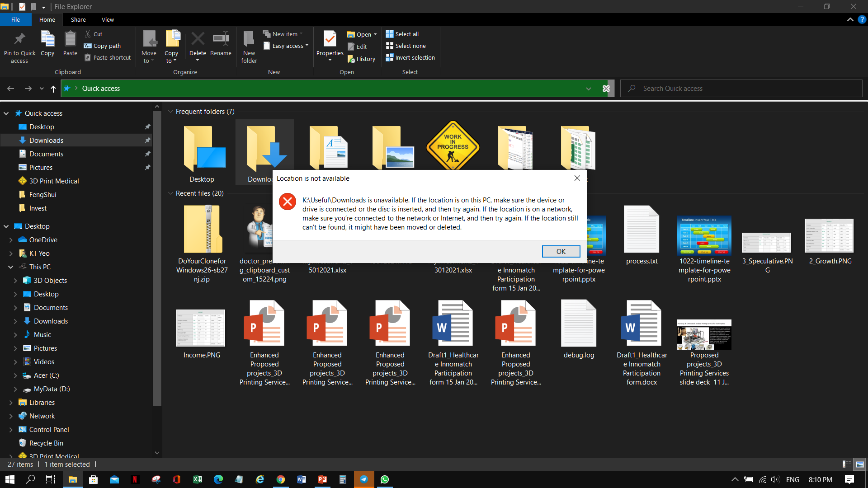Screen dimensions: 868x488
Task: Open file History
Action: [x=361, y=59]
